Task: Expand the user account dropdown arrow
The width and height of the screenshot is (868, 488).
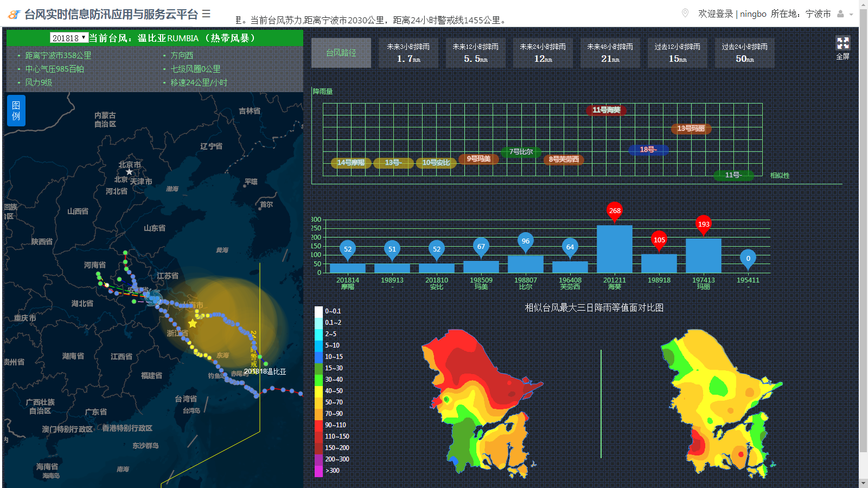Action: click(851, 15)
